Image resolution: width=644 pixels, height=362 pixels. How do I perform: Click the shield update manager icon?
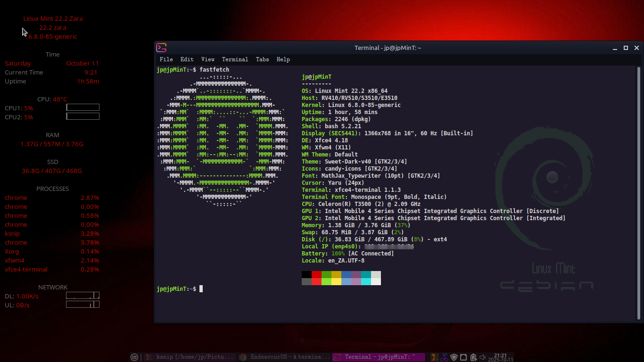[x=454, y=357]
